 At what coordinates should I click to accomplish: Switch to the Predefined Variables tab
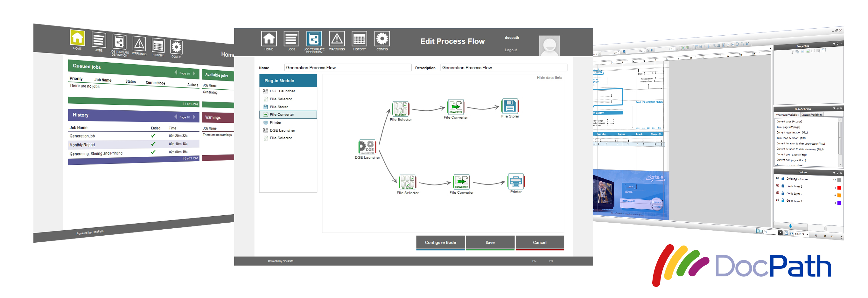click(787, 115)
